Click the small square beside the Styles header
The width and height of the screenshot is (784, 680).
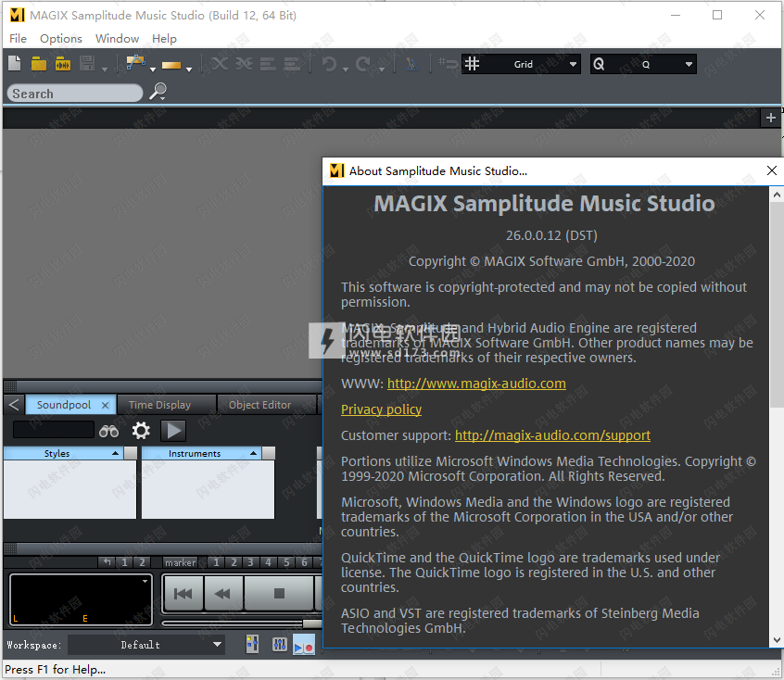click(x=131, y=453)
